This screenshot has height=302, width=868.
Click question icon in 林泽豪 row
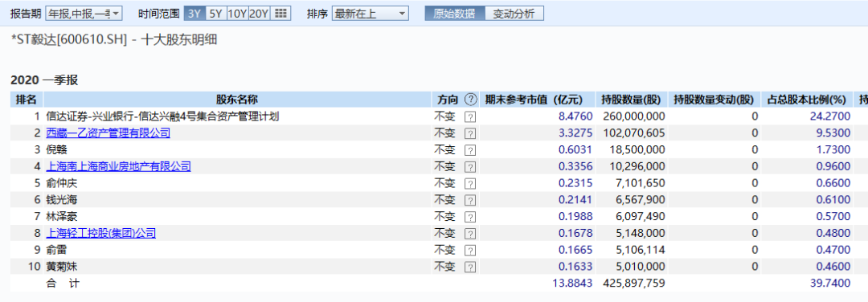[470, 217]
